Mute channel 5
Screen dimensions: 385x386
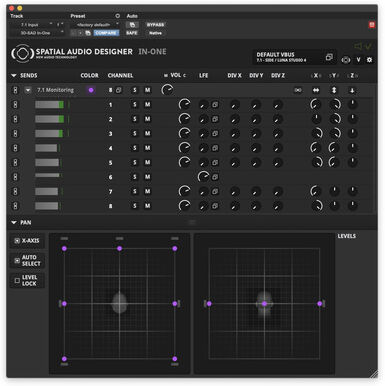[x=147, y=162]
